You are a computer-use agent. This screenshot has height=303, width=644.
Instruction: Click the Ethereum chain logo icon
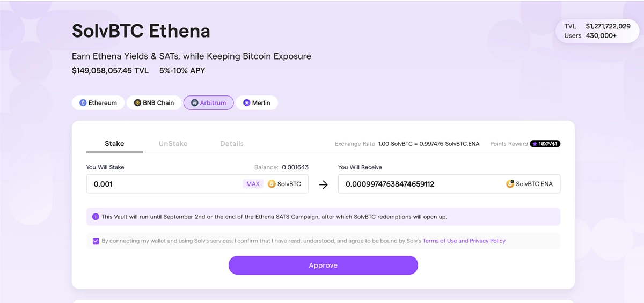[x=83, y=102]
